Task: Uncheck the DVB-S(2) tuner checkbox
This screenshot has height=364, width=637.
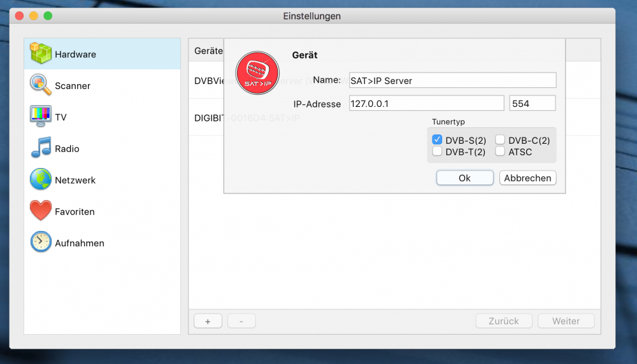Action: pyautogui.click(x=438, y=140)
